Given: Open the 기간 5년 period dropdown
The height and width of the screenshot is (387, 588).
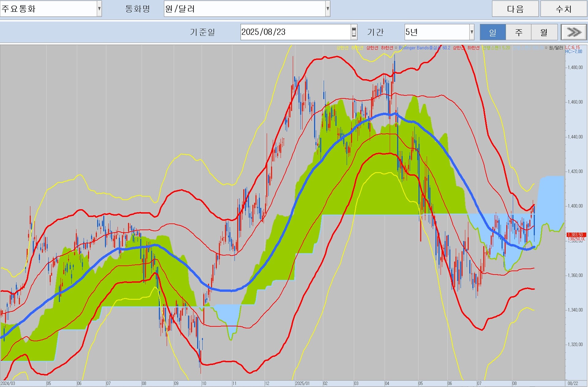Looking at the screenshot, I should click(x=472, y=32).
